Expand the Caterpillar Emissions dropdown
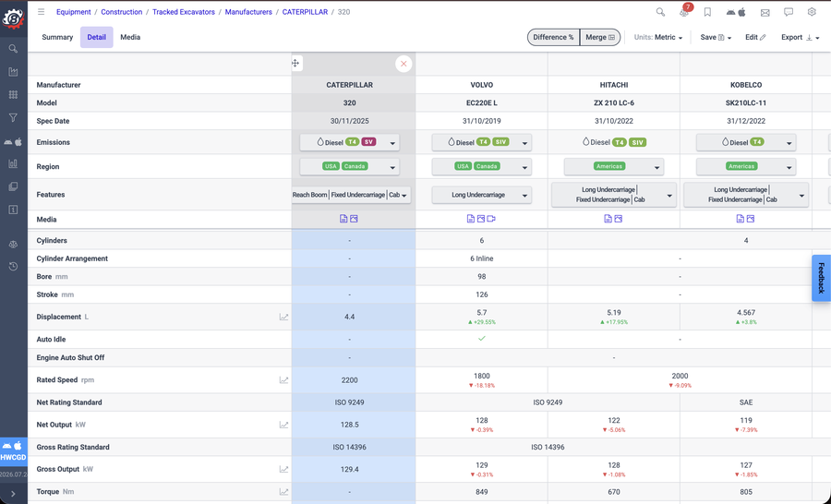The width and height of the screenshot is (831, 504). click(x=350, y=142)
